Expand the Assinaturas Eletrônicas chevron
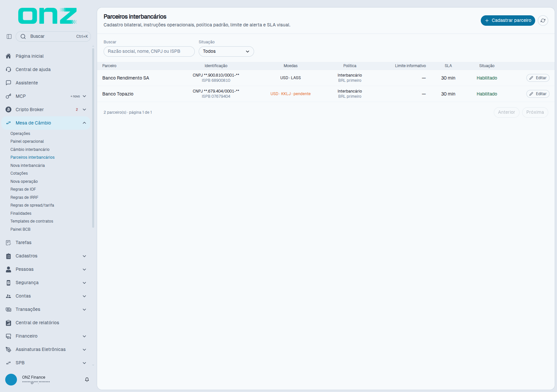Viewport: 557px width, 392px height. [84, 350]
